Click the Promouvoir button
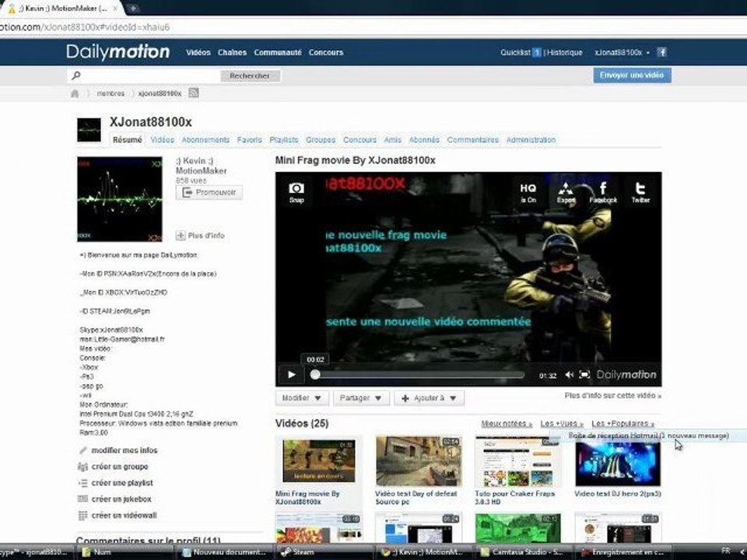 click(x=209, y=192)
